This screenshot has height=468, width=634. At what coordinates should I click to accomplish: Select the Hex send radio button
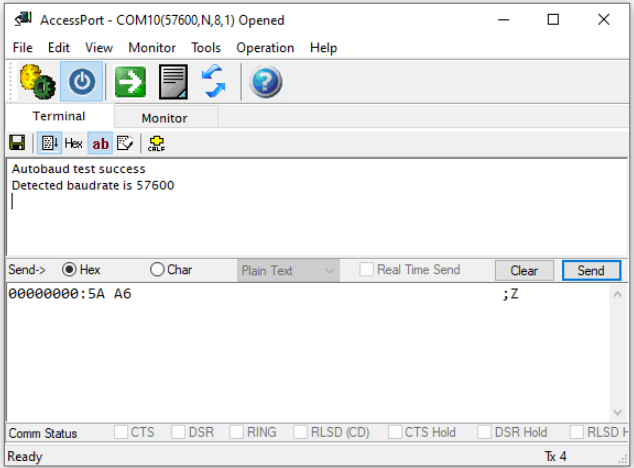click(69, 269)
